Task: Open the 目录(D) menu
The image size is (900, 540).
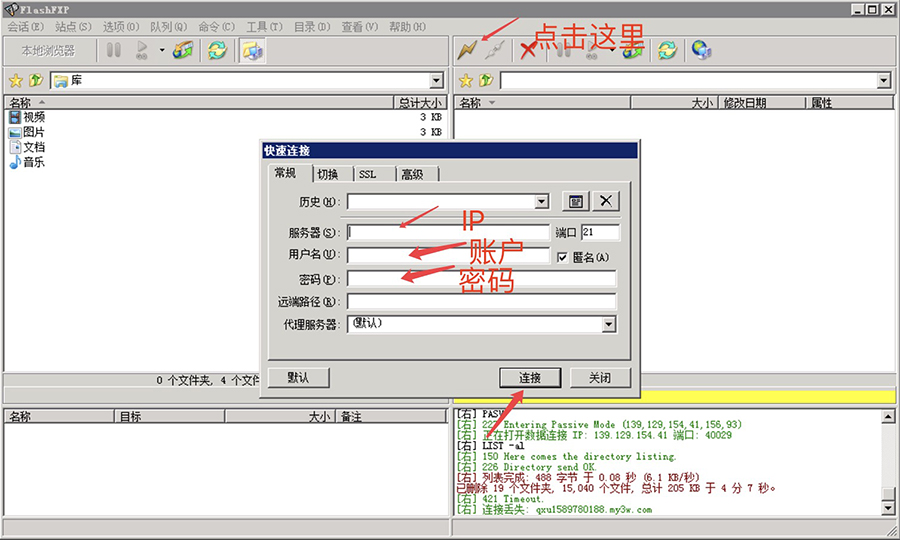Action: pyautogui.click(x=312, y=27)
